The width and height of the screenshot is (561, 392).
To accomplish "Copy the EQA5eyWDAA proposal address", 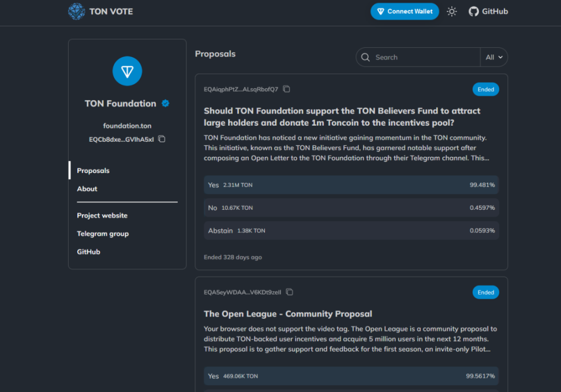I will point(290,292).
